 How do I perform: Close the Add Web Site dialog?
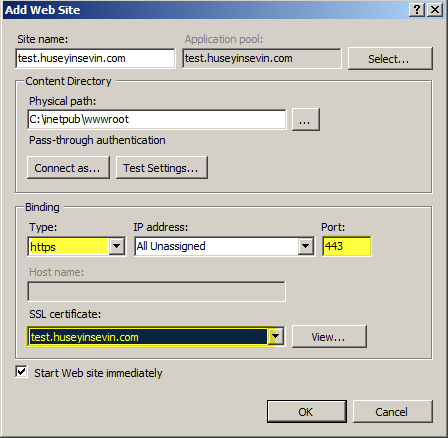point(435,10)
